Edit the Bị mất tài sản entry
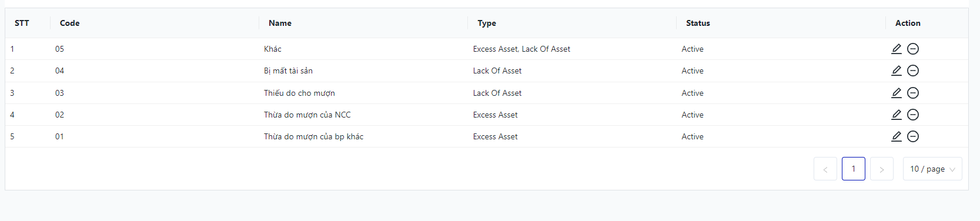980x221 pixels. coord(897,71)
